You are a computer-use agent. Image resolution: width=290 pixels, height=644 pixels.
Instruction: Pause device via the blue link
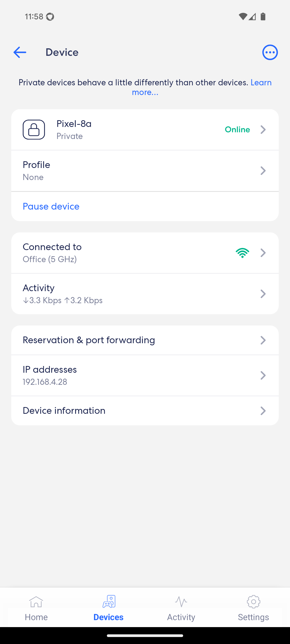(51, 206)
